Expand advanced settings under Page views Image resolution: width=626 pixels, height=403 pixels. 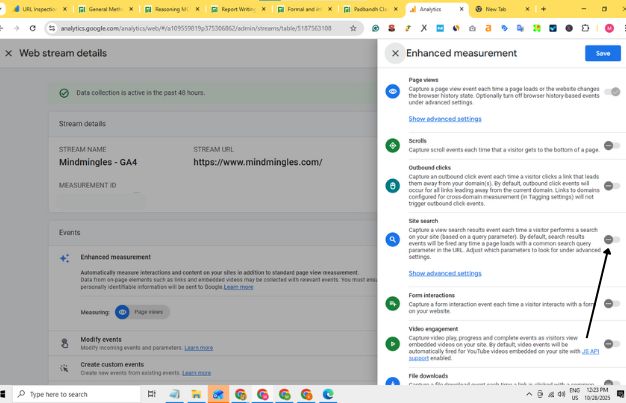point(444,119)
